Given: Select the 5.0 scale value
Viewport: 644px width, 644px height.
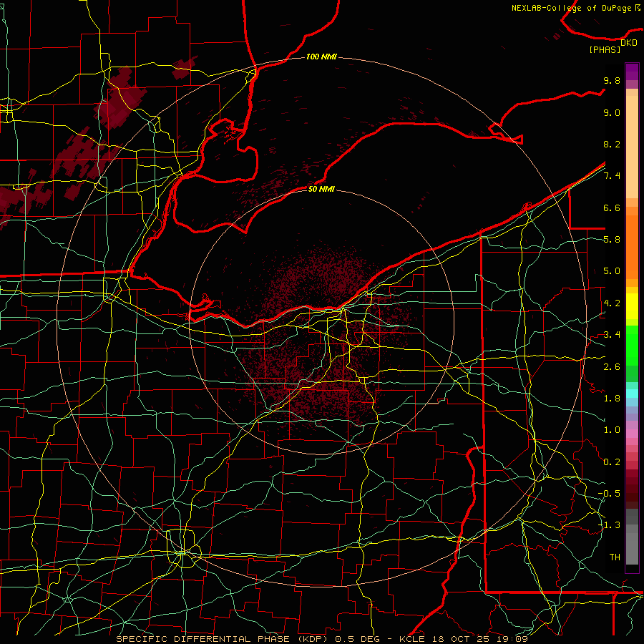Looking at the screenshot, I should 612,271.
